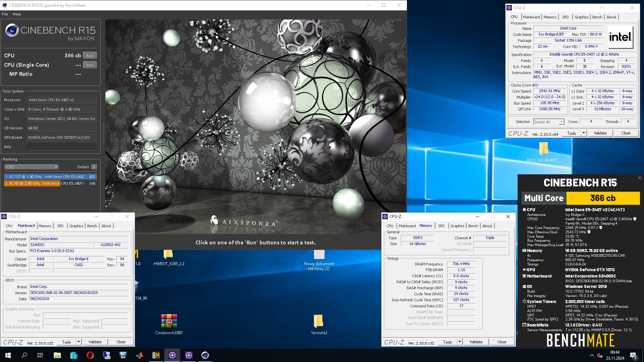Select ranking row 6C/12T @ 1.90 GHz

(x=50, y=177)
